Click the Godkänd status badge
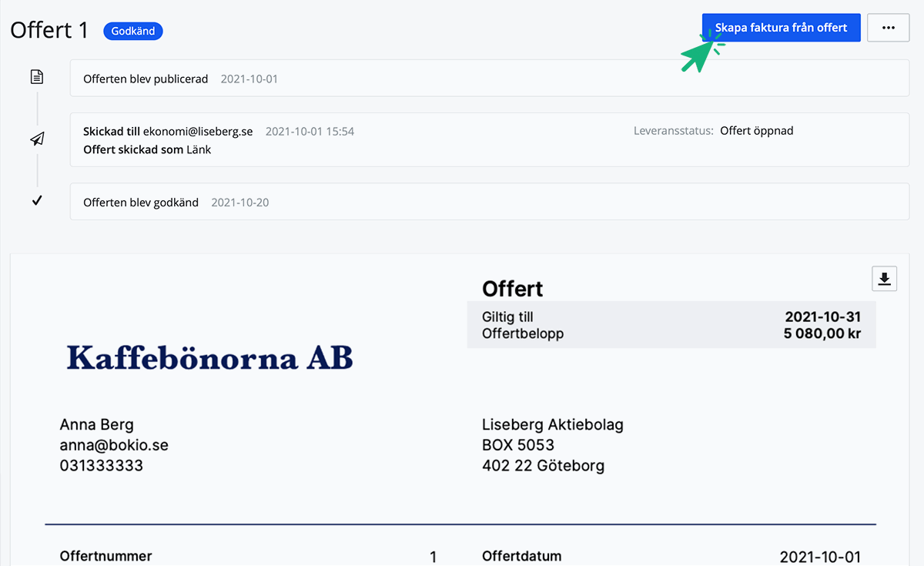Viewport: 924px width, 566px height. [x=133, y=32]
